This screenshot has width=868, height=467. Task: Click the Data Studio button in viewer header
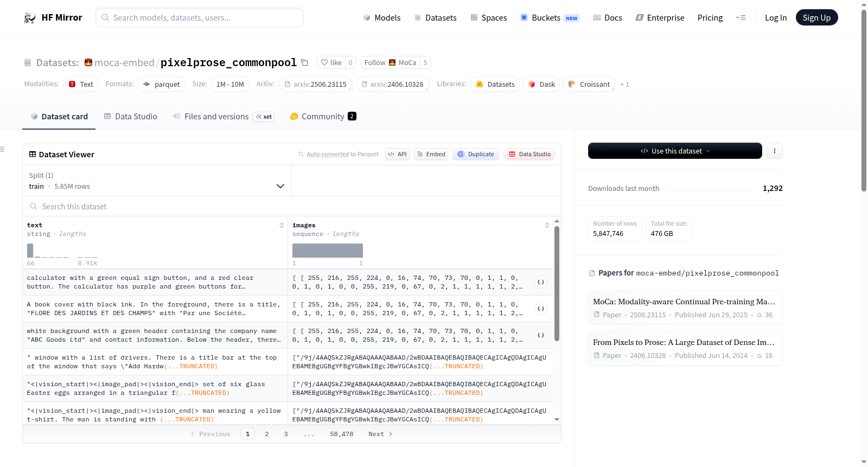click(x=529, y=154)
